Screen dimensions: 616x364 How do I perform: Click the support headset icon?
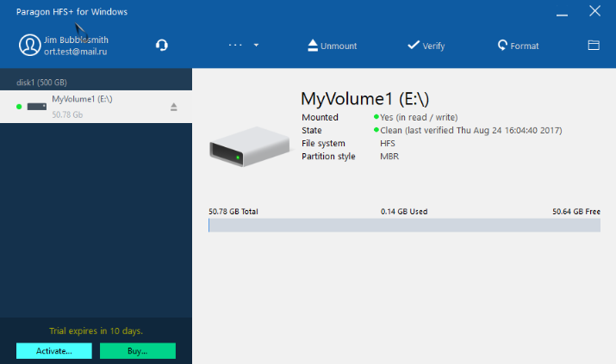161,45
